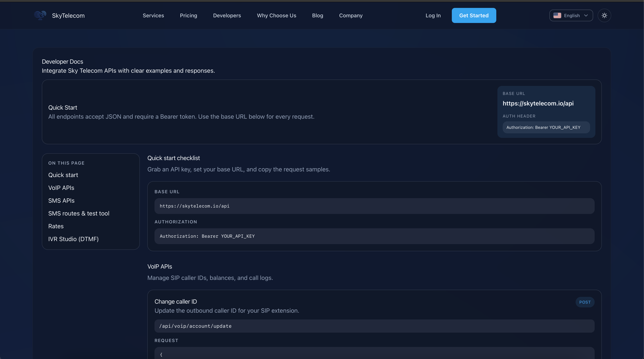Expand the Services navigation menu
Image resolution: width=644 pixels, height=359 pixels.
[x=153, y=15]
